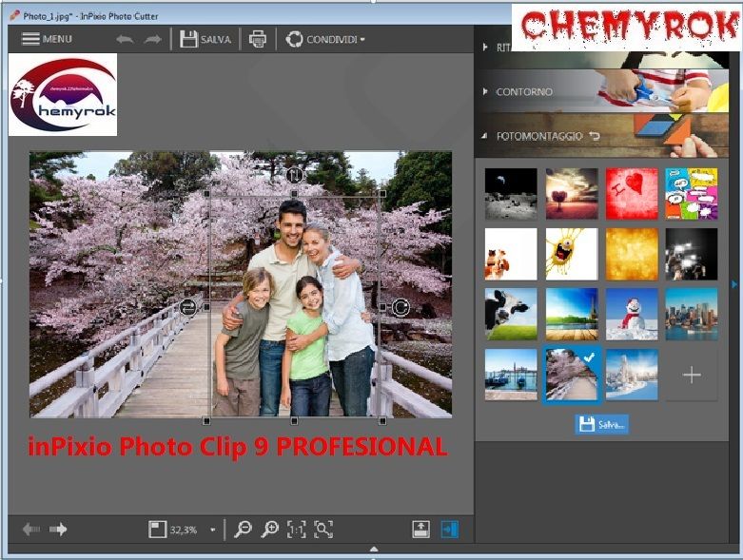The width and height of the screenshot is (743, 560).
Task: Click the bottom-right corner handle of cutout
Action: point(382,420)
